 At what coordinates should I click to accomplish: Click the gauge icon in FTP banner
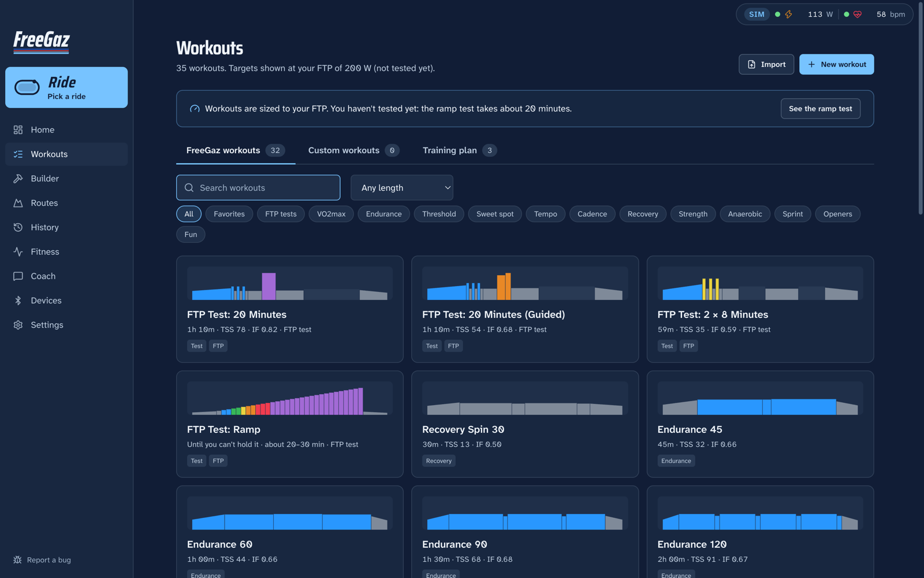point(195,109)
